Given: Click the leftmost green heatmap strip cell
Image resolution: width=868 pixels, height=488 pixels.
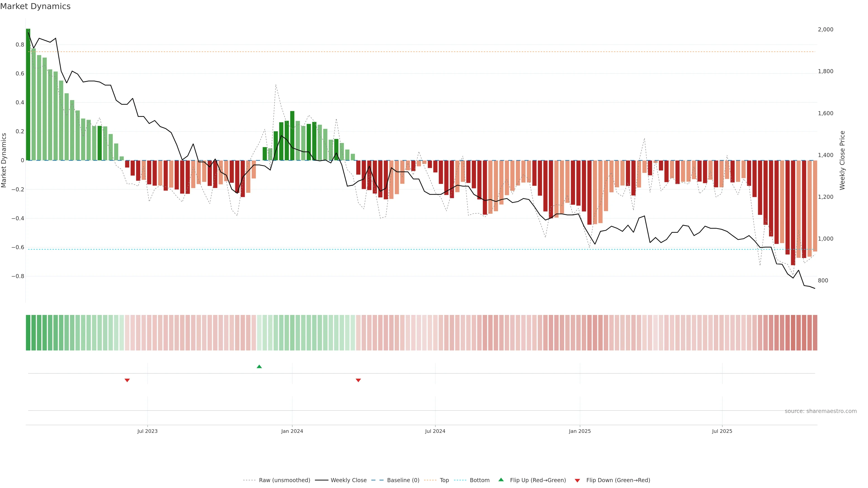Looking at the screenshot, I should (28, 332).
